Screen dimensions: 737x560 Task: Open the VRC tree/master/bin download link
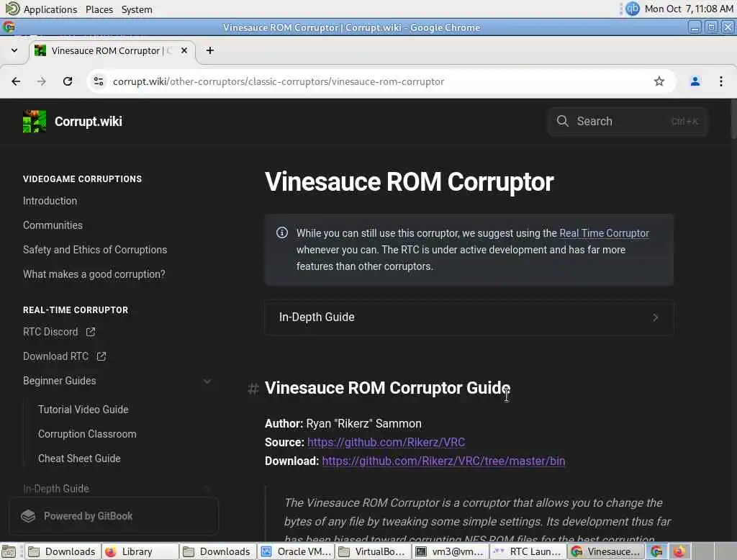pyautogui.click(x=443, y=461)
